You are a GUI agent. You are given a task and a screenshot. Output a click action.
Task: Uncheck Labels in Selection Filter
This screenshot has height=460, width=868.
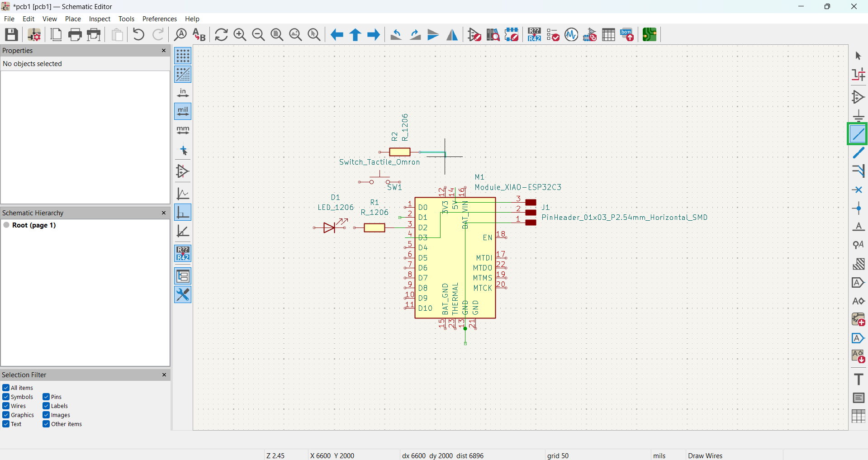click(46, 406)
